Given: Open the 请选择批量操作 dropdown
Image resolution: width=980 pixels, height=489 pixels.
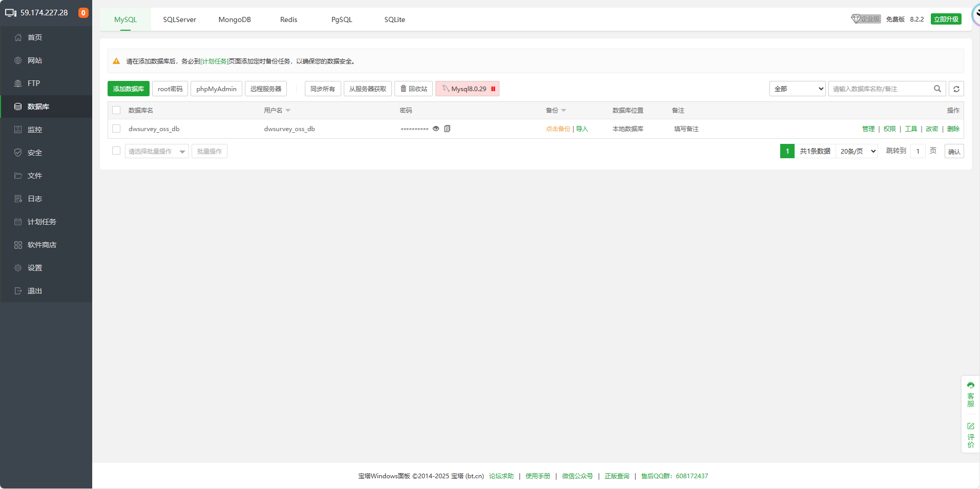Looking at the screenshot, I should coord(157,152).
